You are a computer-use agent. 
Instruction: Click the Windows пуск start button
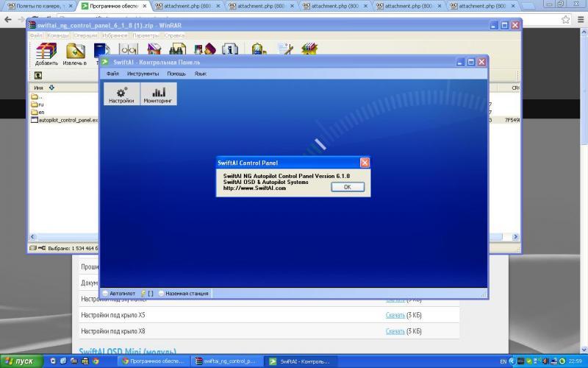pyautogui.click(x=19, y=361)
